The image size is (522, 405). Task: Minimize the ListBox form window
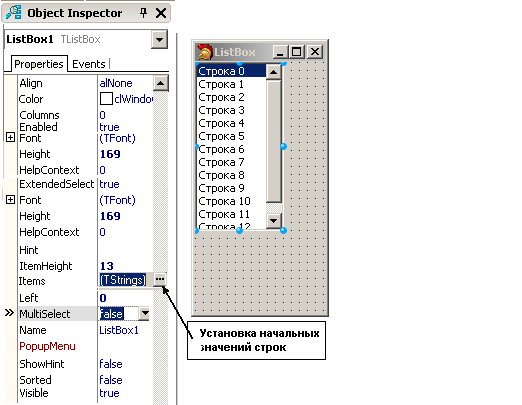pos(280,52)
